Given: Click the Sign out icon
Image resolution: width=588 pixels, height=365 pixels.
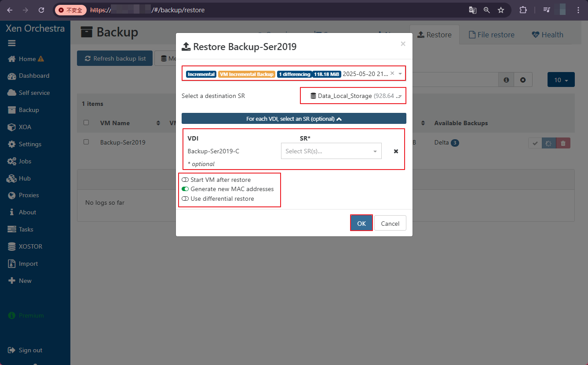Looking at the screenshot, I should (x=11, y=350).
